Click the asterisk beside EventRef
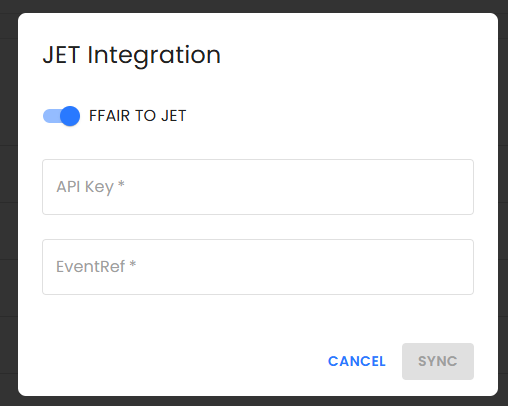The height and width of the screenshot is (406, 508). click(133, 264)
